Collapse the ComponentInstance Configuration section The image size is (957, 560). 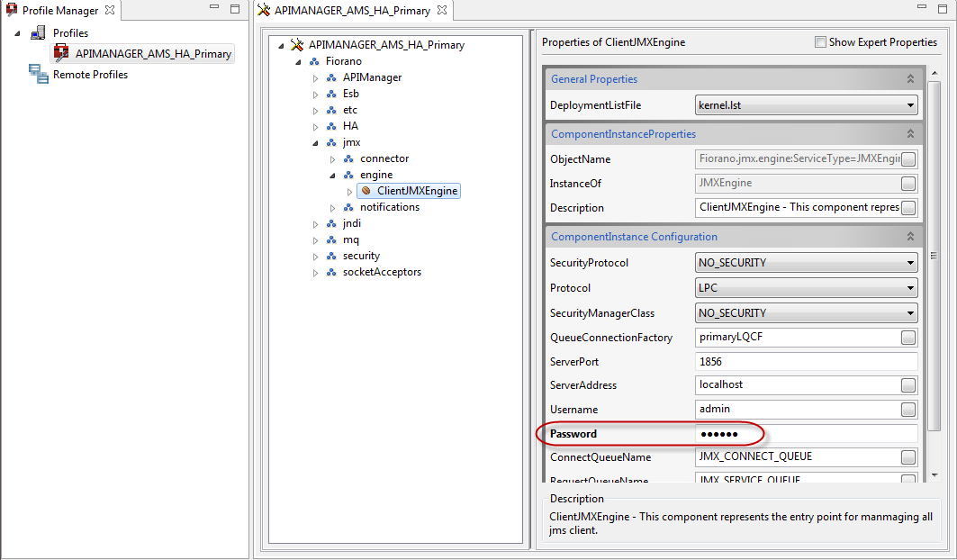pos(910,237)
